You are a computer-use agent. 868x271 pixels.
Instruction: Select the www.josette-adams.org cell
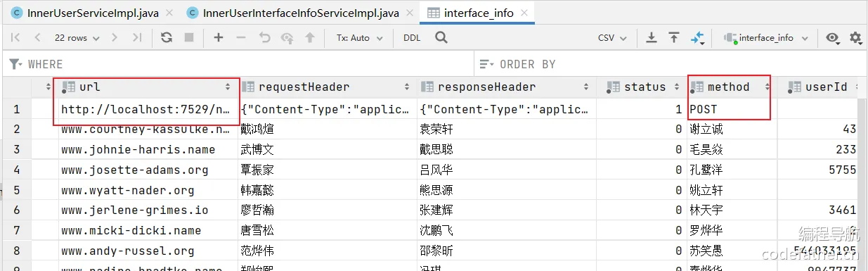tap(147, 170)
